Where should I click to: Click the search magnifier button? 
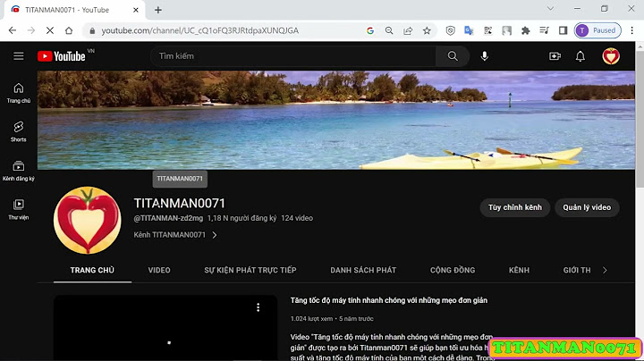(x=453, y=56)
